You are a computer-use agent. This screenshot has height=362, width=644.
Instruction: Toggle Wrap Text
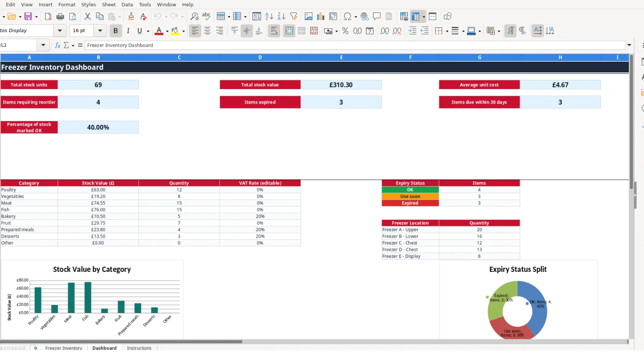(x=274, y=31)
